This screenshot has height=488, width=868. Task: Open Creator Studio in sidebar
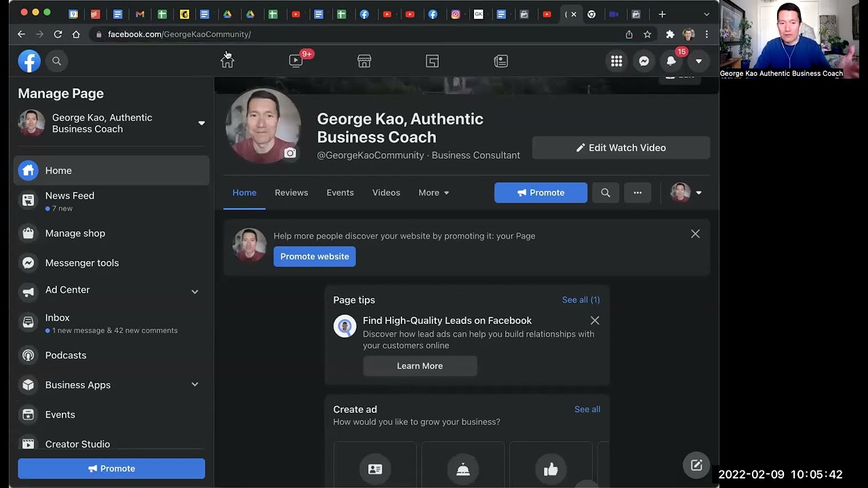(x=111, y=444)
